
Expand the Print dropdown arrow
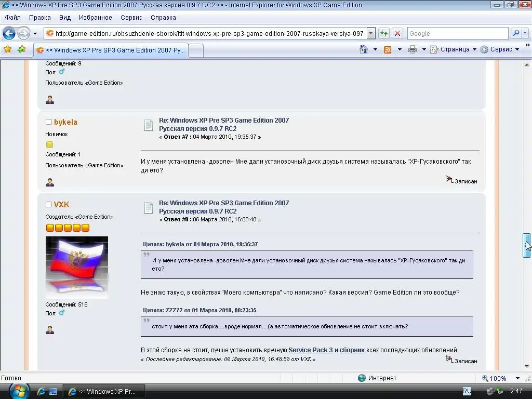coord(424,49)
